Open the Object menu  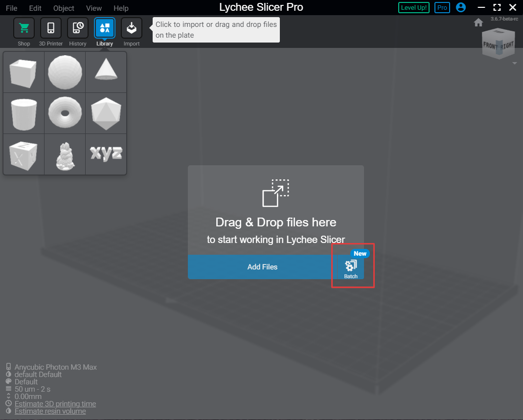64,8
